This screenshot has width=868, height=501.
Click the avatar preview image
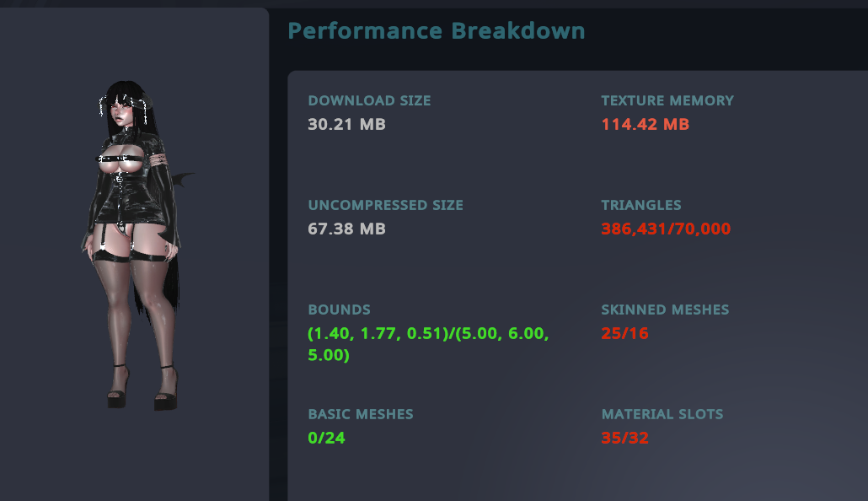[x=135, y=245]
